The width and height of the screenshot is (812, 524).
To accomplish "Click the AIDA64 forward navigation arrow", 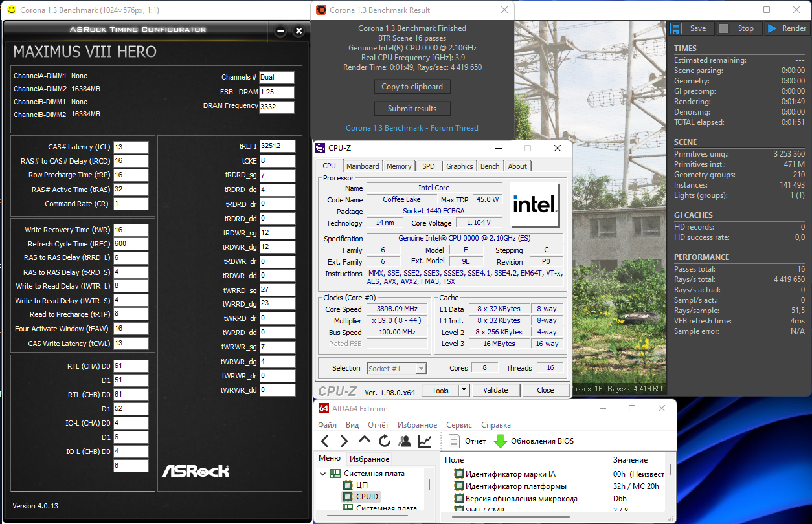I will tap(344, 441).
